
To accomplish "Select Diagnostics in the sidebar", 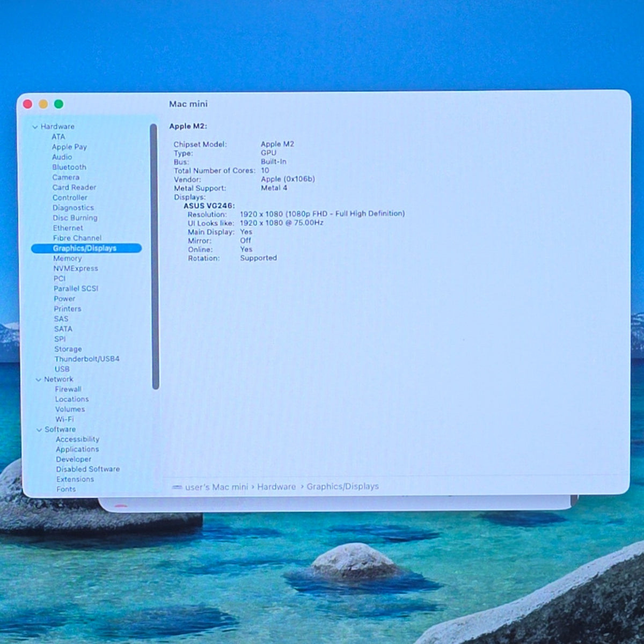I will point(73,208).
